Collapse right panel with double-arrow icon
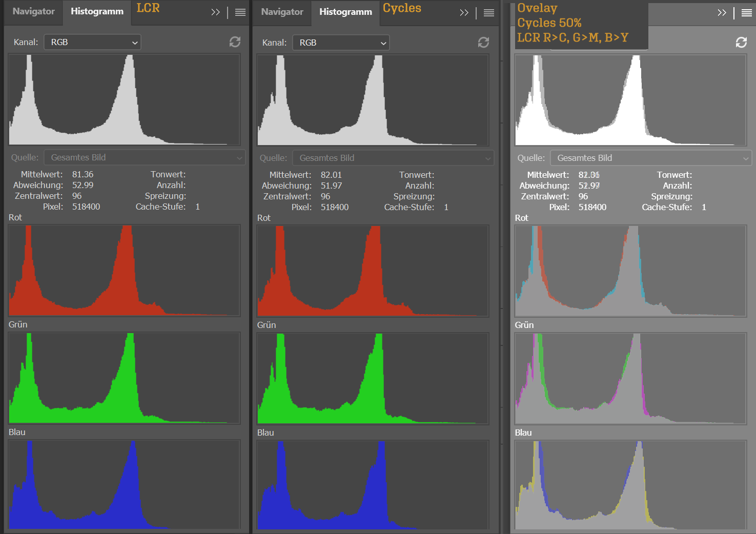This screenshot has height=534, width=756. 722,13
